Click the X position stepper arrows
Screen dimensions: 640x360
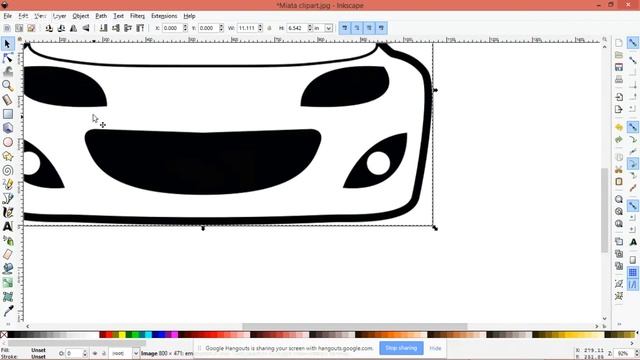tap(185, 28)
